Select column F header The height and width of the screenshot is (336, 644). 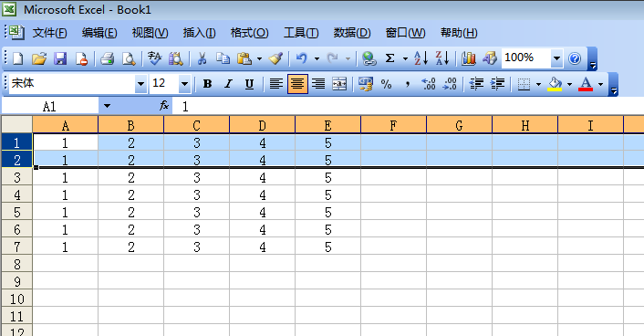393,125
